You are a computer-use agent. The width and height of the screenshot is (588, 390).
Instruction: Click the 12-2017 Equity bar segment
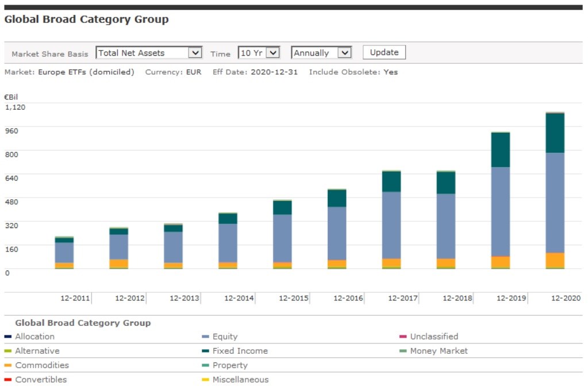391,225
